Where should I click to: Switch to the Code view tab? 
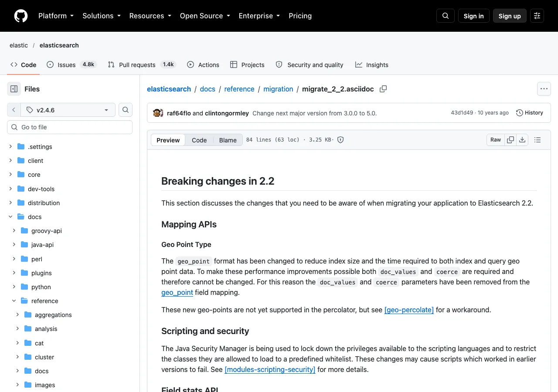click(x=199, y=140)
